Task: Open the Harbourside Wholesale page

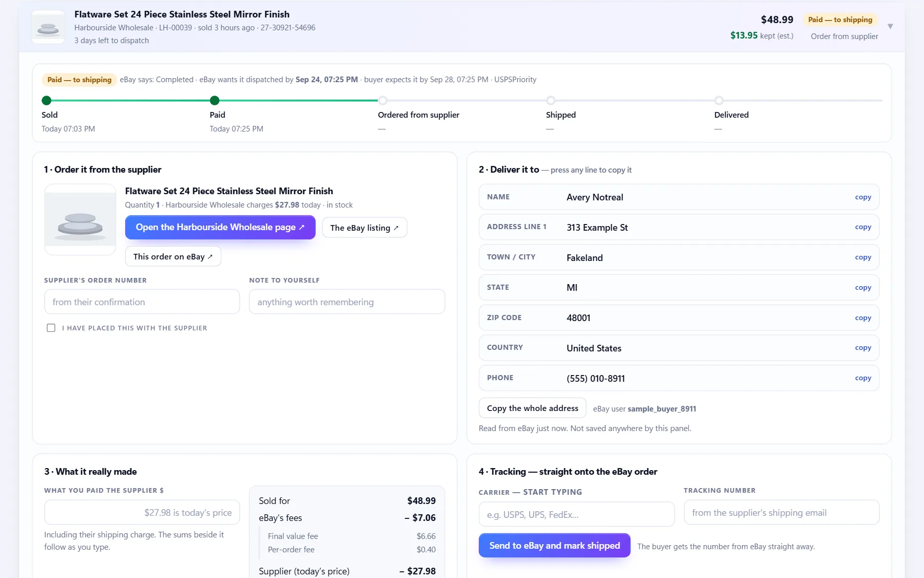Action: 220,227
